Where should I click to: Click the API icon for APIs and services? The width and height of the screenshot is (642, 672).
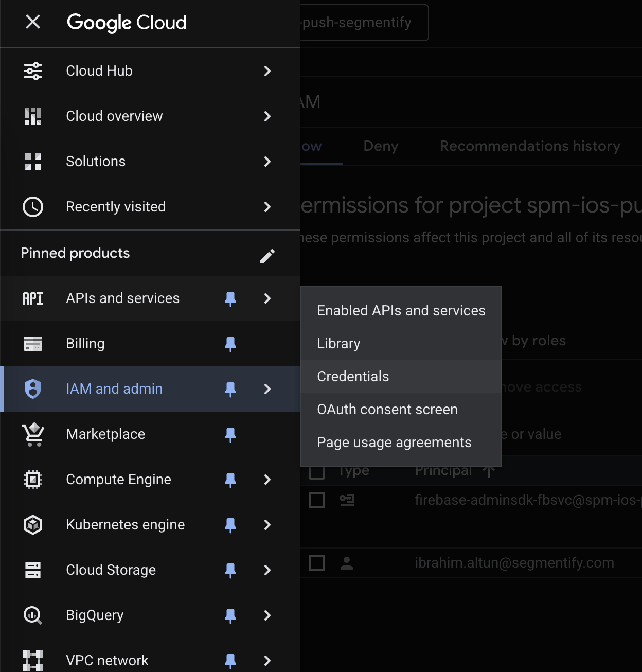point(33,298)
